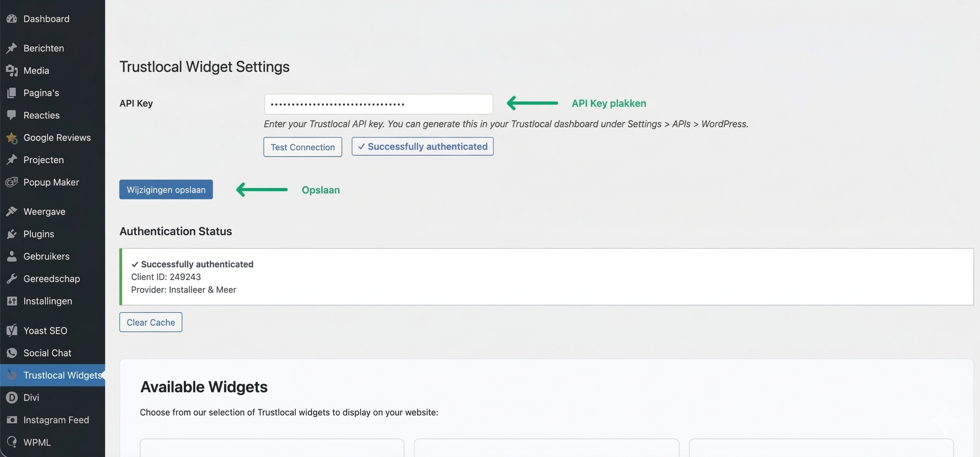
Task: Click the Google Reviews star icon
Action: click(x=12, y=138)
